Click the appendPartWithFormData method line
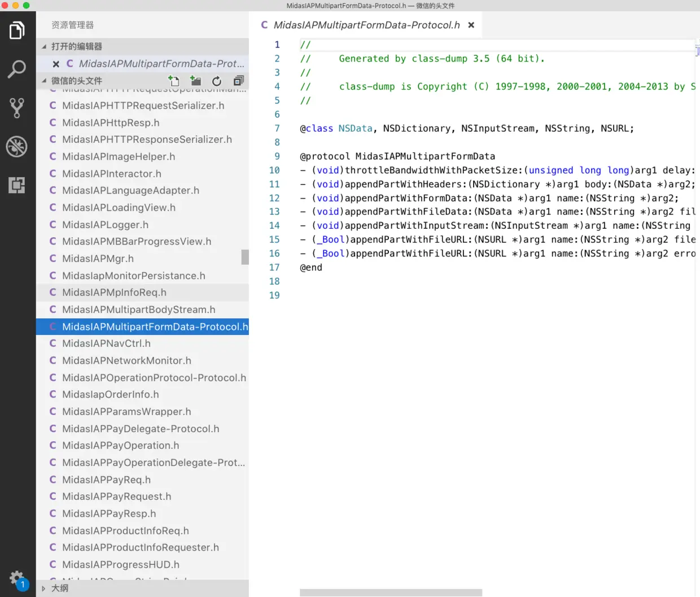This screenshot has height=597, width=700. pyautogui.click(x=489, y=198)
